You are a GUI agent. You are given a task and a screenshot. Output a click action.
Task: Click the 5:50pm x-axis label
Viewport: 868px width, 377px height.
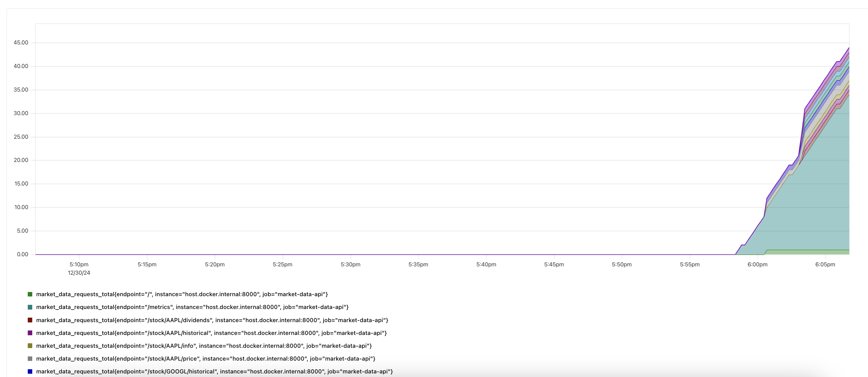click(622, 264)
